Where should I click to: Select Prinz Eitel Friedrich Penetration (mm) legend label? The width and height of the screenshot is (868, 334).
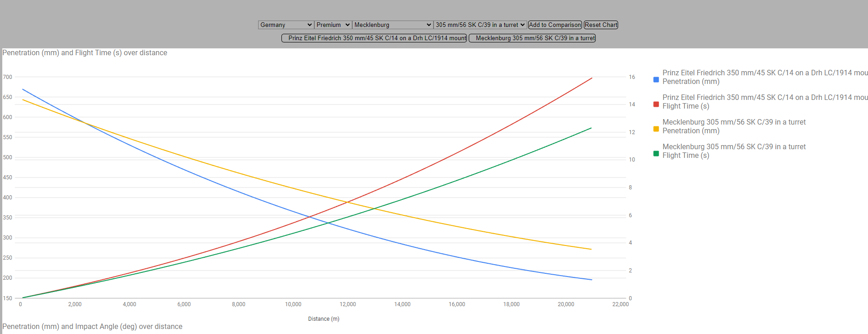[765, 77]
